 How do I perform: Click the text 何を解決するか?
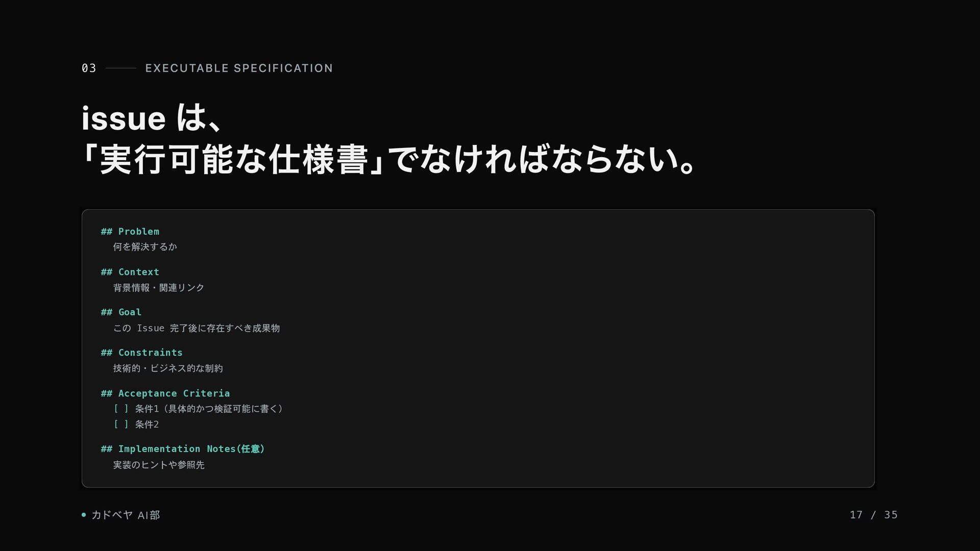click(145, 247)
